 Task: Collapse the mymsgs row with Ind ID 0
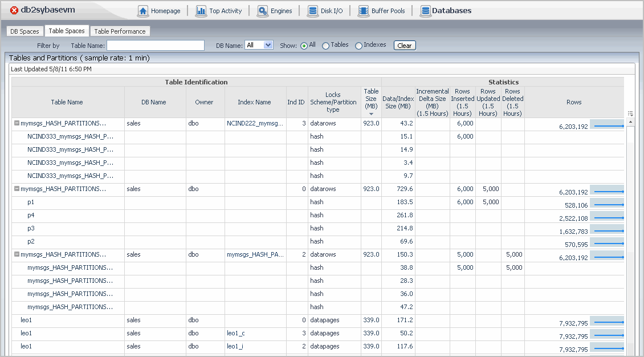pos(17,189)
